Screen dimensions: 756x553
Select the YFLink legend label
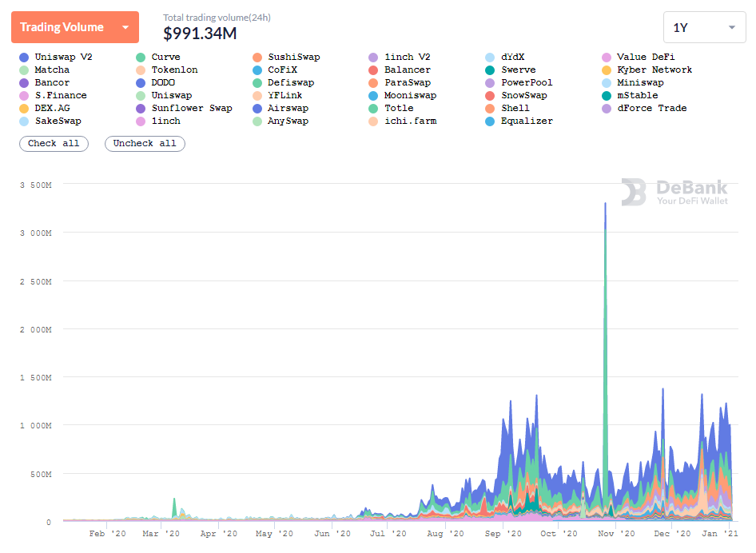click(x=285, y=95)
